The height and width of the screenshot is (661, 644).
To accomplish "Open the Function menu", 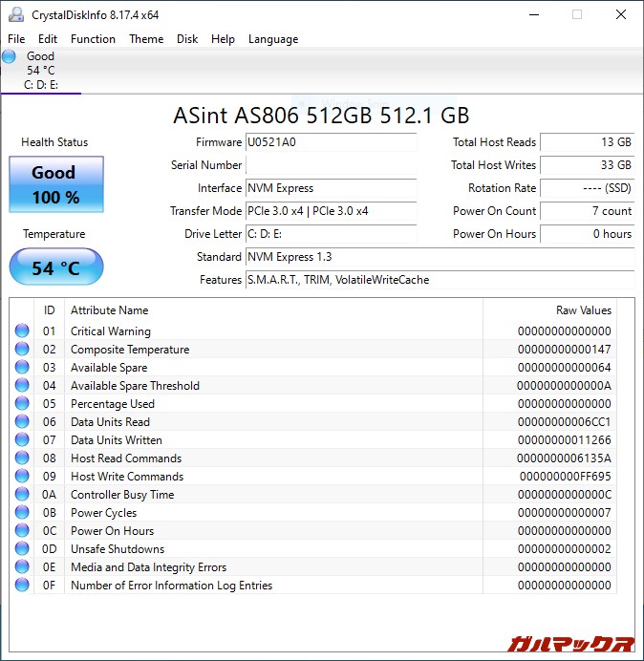I will tap(93, 39).
